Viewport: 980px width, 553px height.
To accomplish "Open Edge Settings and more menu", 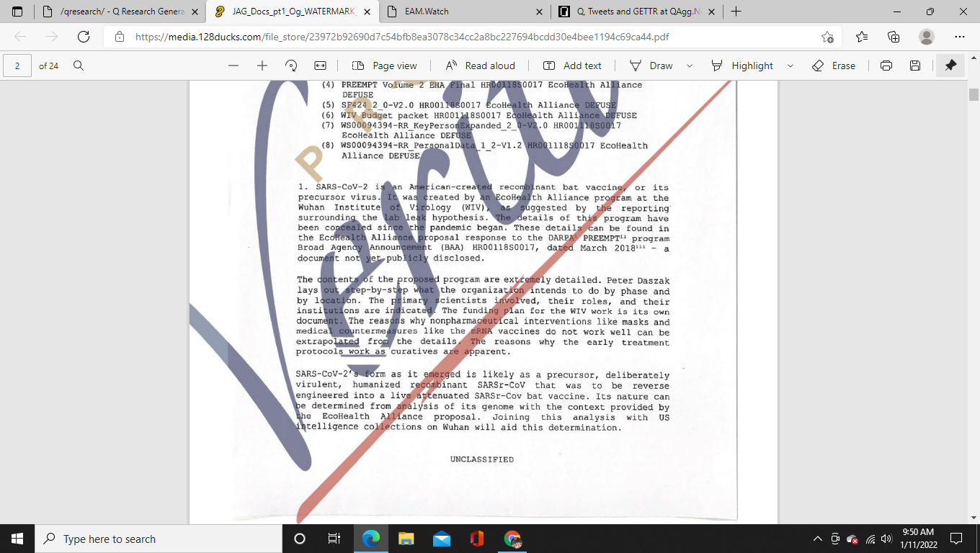I will pos(959,37).
